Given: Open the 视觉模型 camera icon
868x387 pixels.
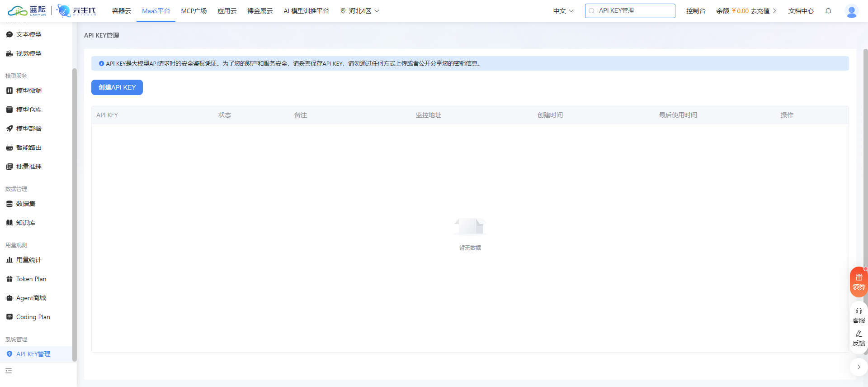Looking at the screenshot, I should [9, 53].
